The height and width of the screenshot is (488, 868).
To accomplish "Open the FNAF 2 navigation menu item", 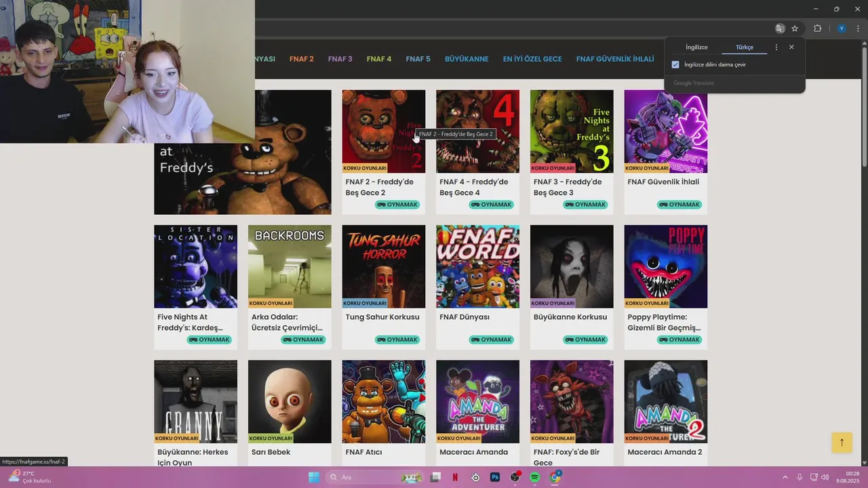I will [x=301, y=59].
